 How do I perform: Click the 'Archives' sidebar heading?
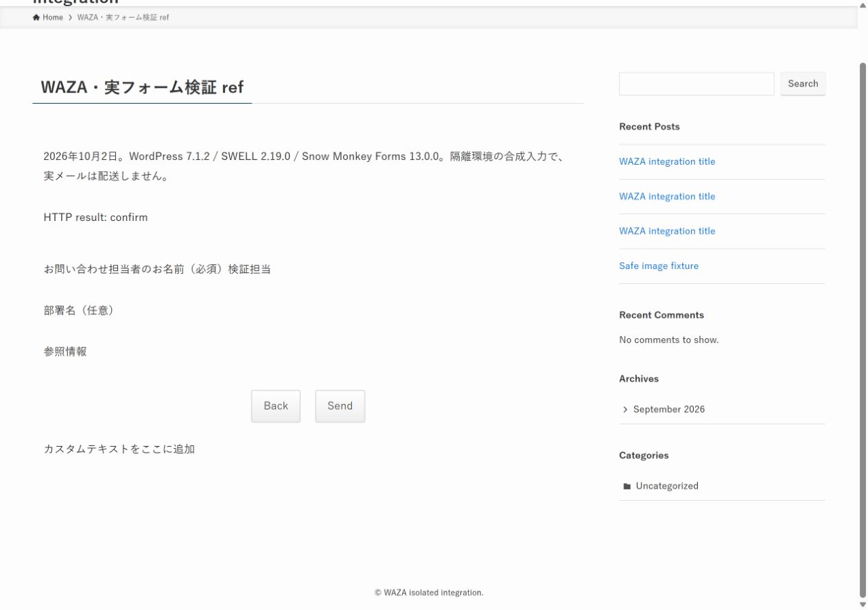(x=639, y=379)
